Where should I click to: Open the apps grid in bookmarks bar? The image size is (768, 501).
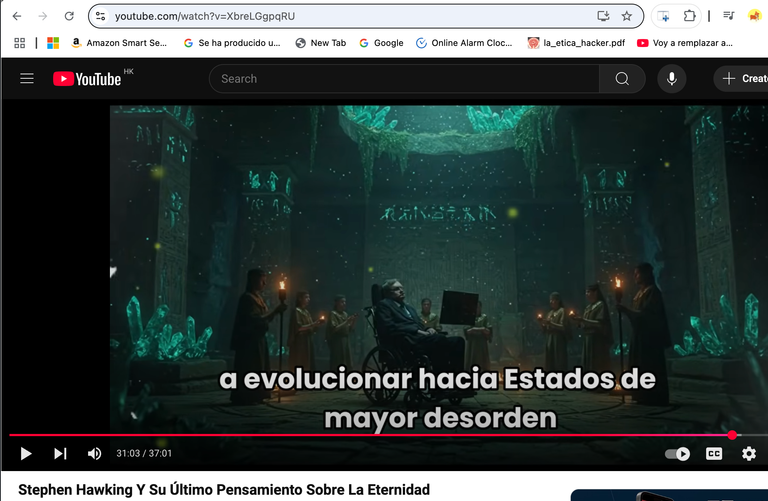(x=20, y=43)
